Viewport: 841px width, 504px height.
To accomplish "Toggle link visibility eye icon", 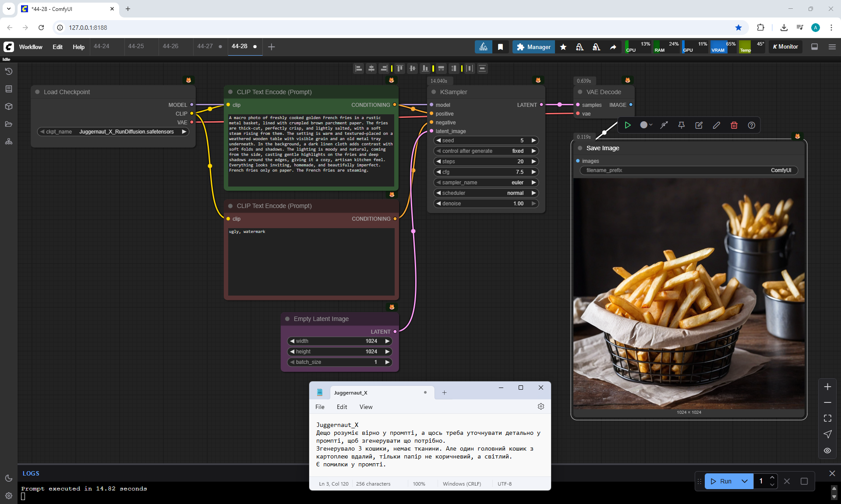I will (827, 450).
